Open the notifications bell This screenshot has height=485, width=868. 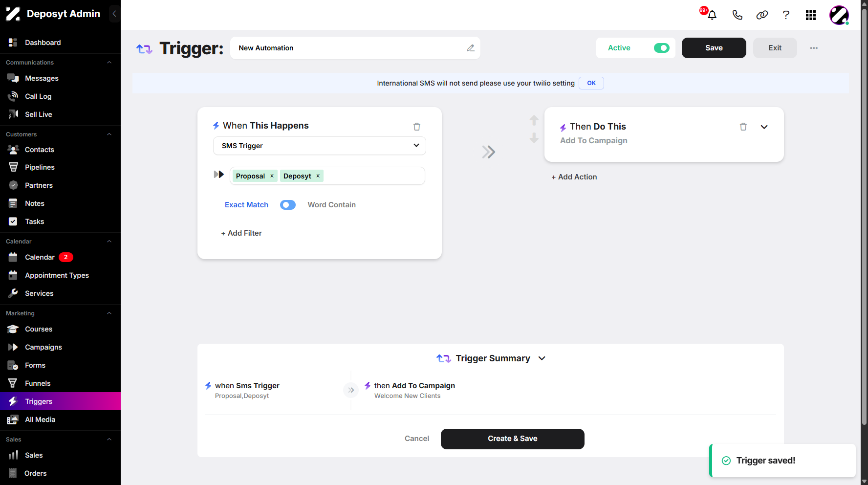pyautogui.click(x=712, y=15)
